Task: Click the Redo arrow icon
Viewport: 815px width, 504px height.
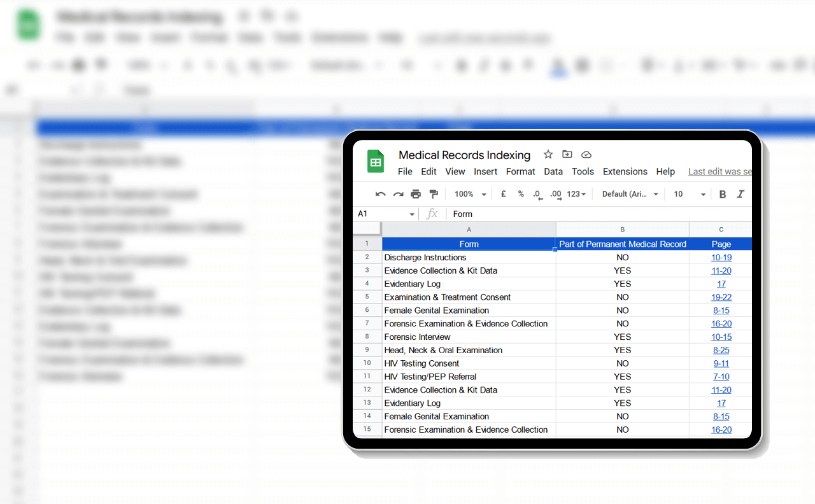Action: click(398, 194)
